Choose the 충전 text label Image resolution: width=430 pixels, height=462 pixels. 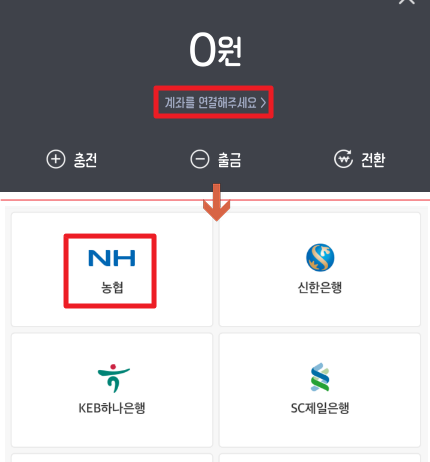tap(85, 160)
